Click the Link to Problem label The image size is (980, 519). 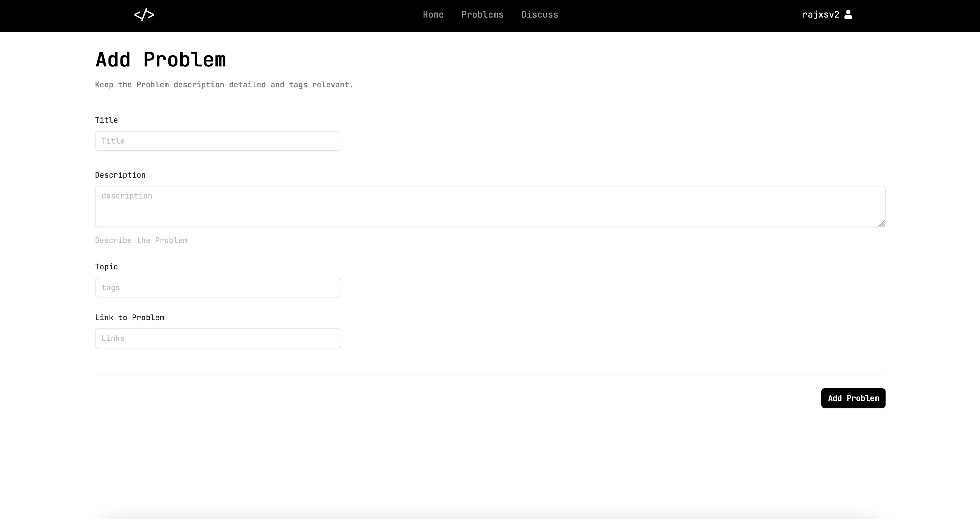click(x=129, y=317)
